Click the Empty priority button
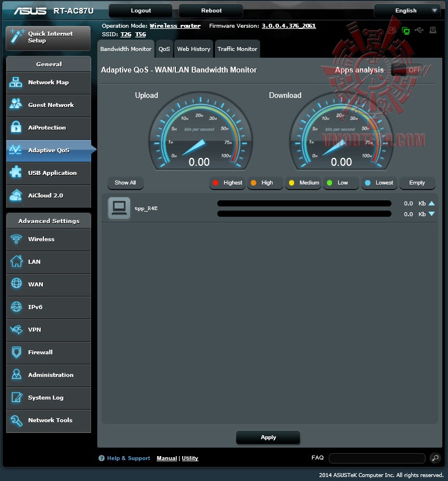The height and width of the screenshot is (481, 448). click(417, 183)
